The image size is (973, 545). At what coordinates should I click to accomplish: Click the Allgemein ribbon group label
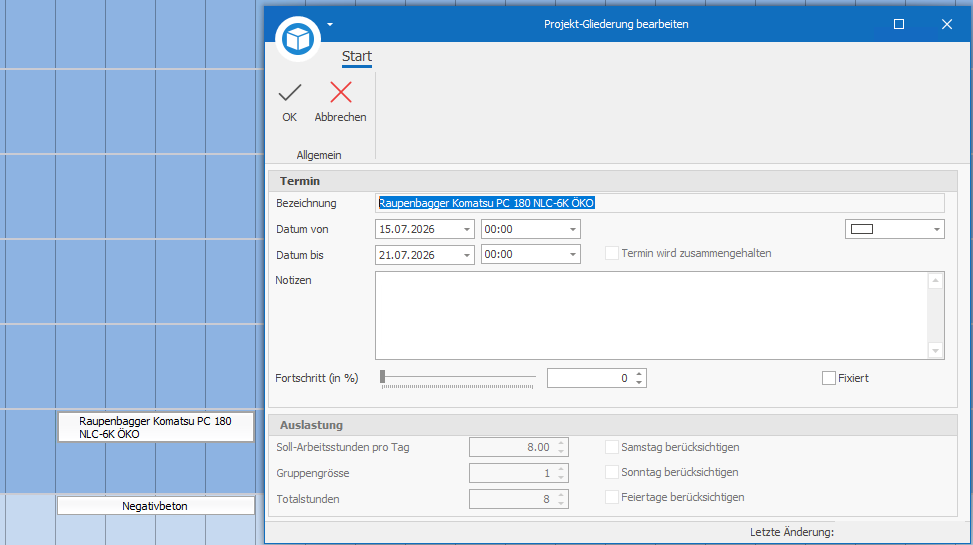point(319,155)
